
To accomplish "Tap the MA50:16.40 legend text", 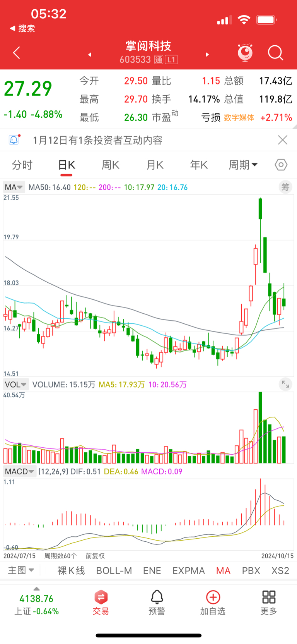I will [49, 187].
